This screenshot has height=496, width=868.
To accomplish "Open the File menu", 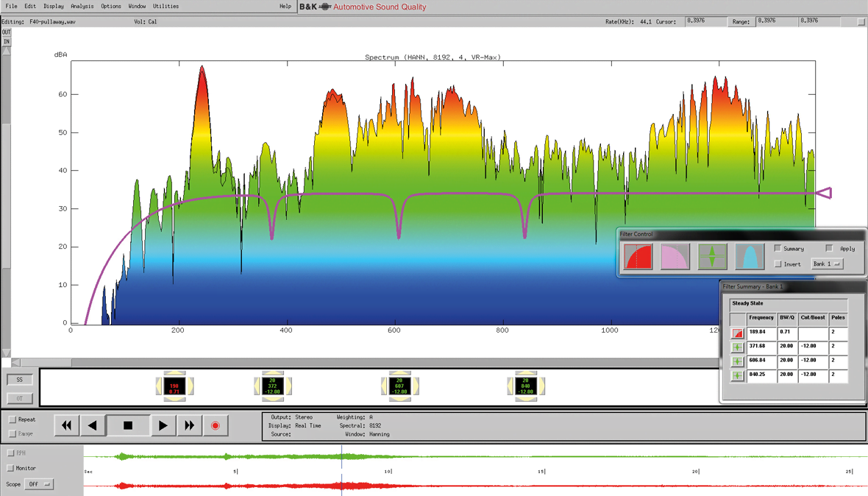I will pos(12,6).
